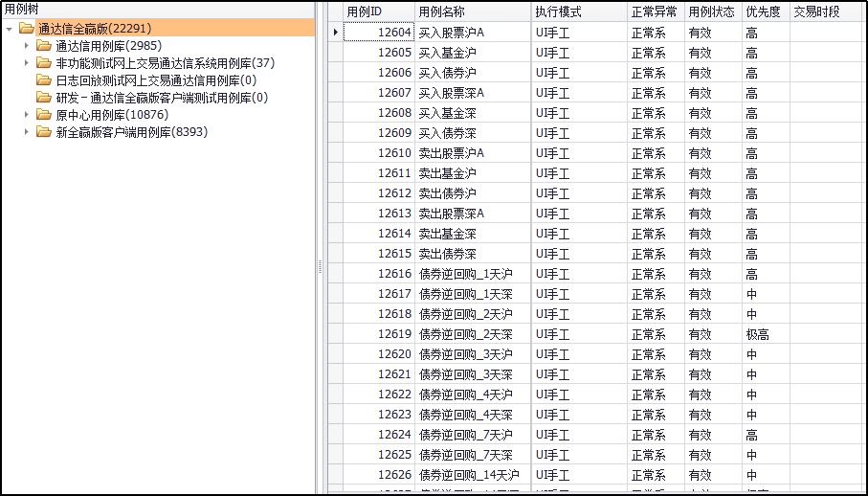Click the splitter grip between tree and grid
Screen dimensions: 868x496
coord(320,267)
